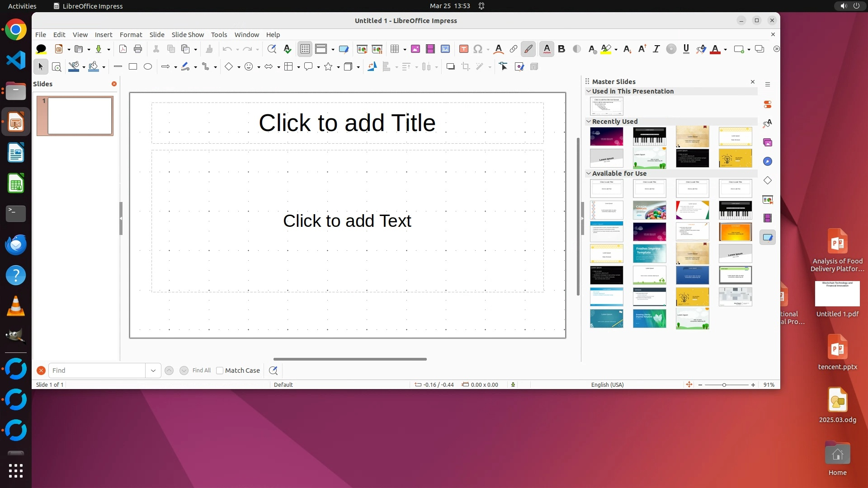Collapse the Recently Used section
This screenshot has width=868, height=488.
(x=588, y=122)
